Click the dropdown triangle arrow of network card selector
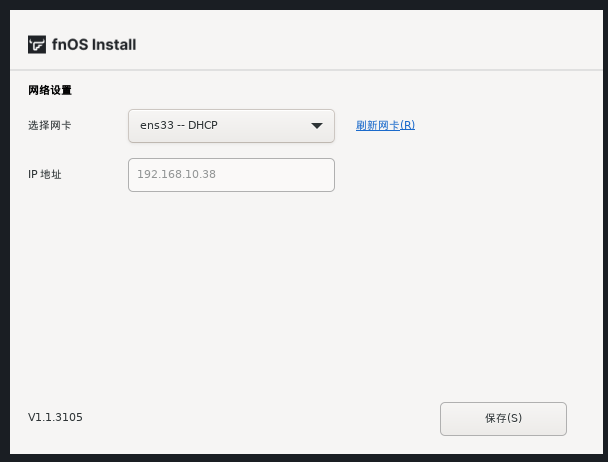 [317, 126]
